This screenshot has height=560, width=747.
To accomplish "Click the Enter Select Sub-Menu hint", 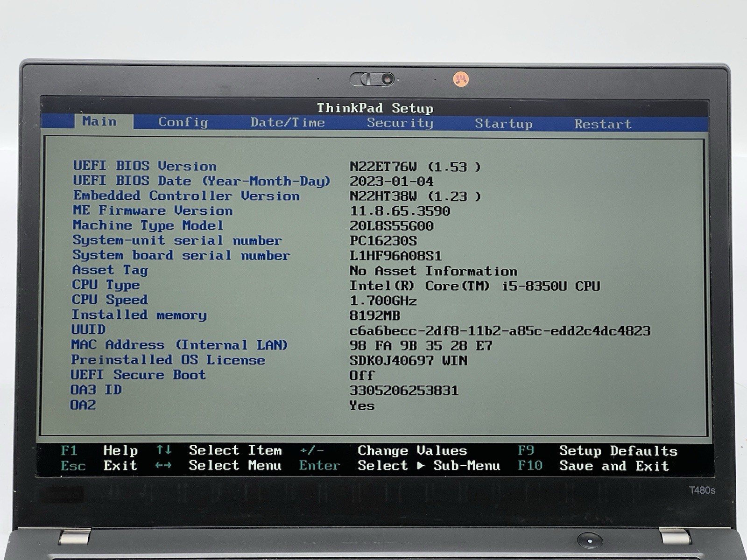I will pyautogui.click(x=400, y=465).
